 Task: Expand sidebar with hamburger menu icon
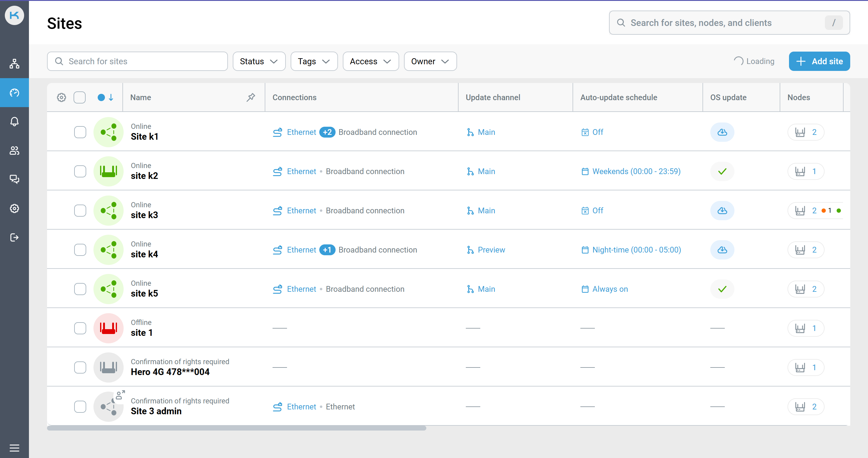[x=14, y=448]
